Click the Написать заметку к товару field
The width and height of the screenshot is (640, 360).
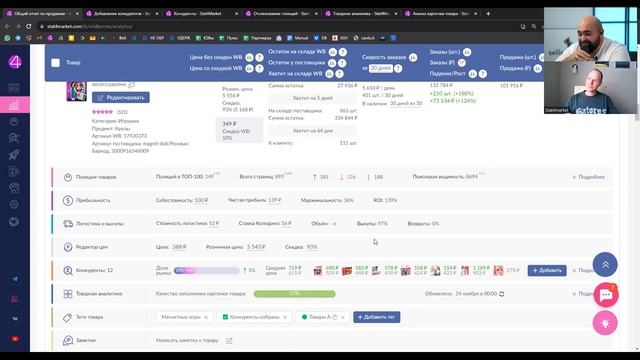click(x=187, y=340)
